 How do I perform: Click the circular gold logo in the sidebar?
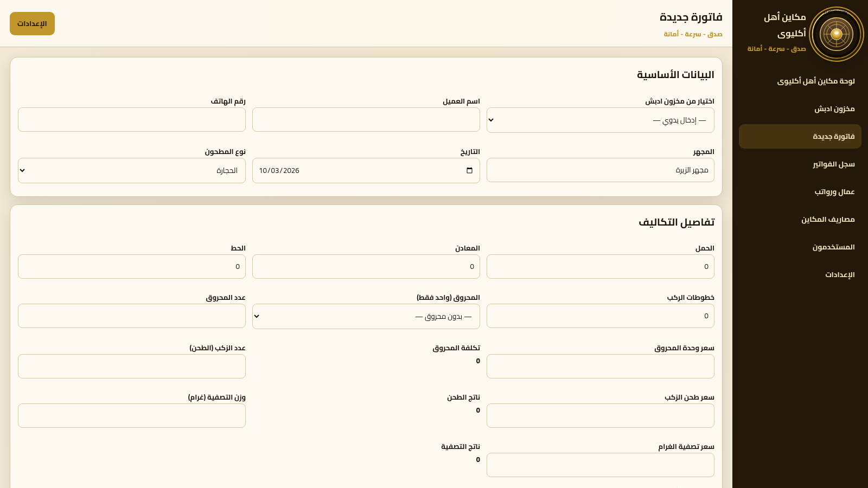(836, 34)
